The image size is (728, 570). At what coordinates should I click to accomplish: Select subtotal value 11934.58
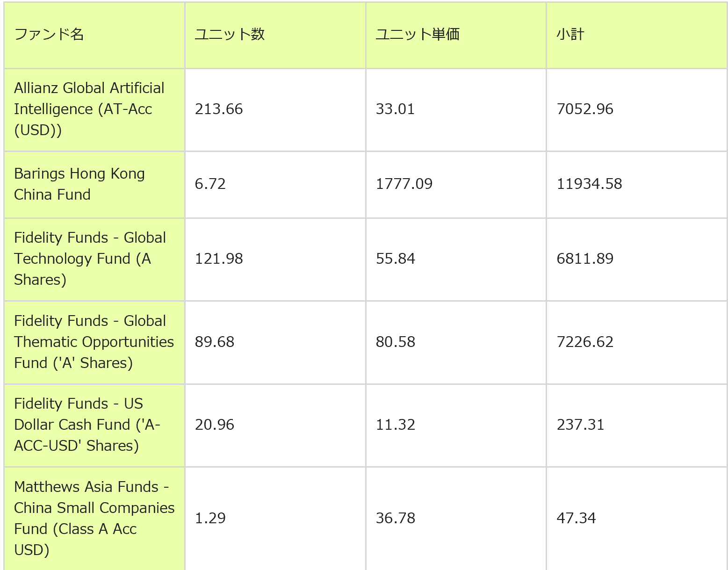589,184
